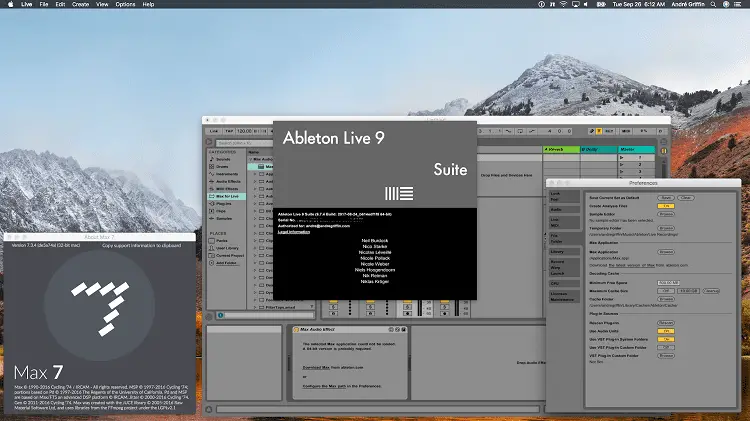Click the Minimum Free Space value field
This screenshot has width=750, height=421.
pos(668,283)
